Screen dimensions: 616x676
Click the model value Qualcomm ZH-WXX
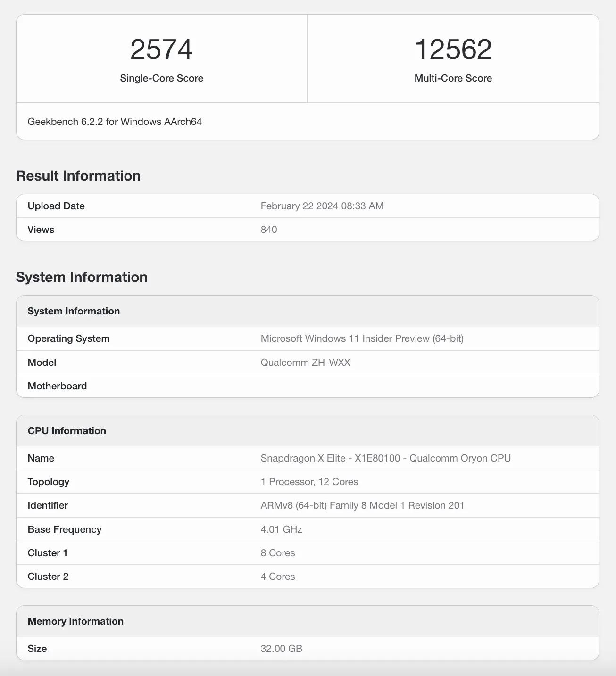305,363
